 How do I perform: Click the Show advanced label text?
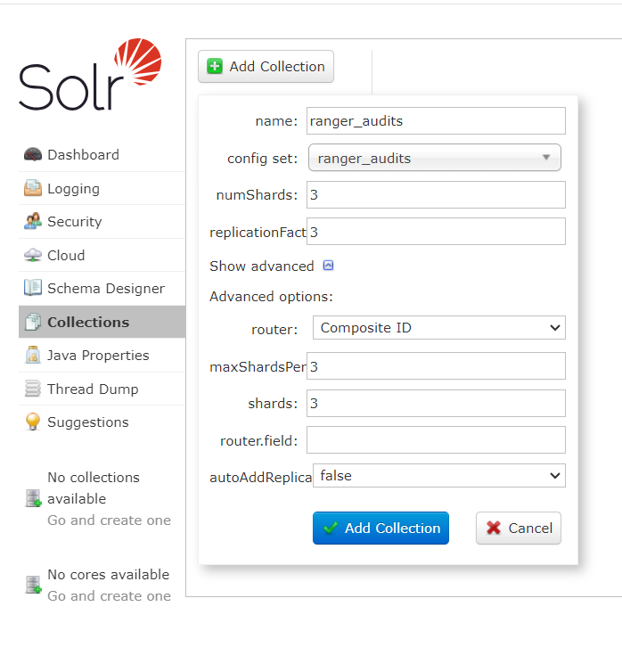click(x=262, y=266)
